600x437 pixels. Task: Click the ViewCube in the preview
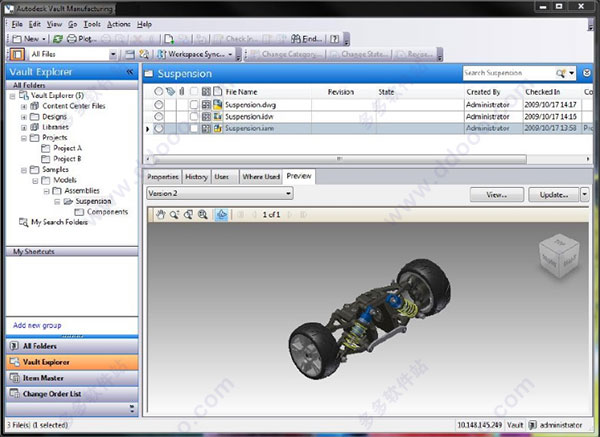tap(559, 256)
